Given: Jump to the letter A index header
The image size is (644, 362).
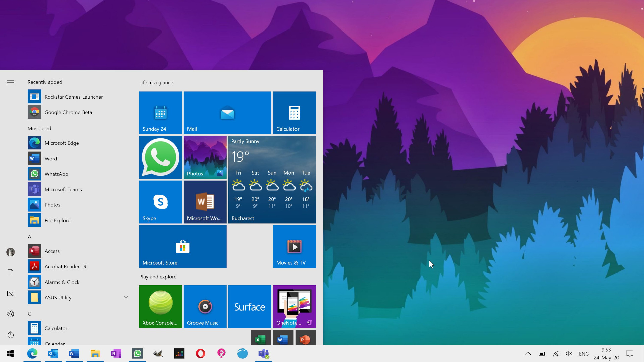Looking at the screenshot, I should coord(30,237).
